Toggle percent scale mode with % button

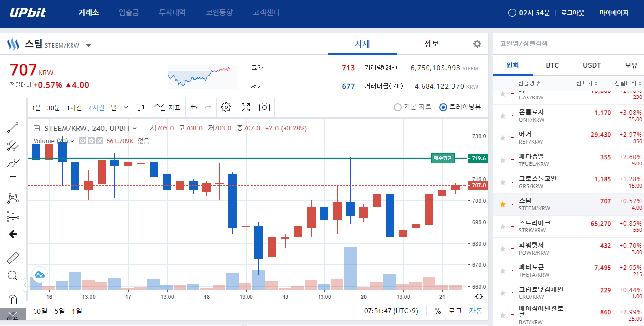[x=438, y=311]
